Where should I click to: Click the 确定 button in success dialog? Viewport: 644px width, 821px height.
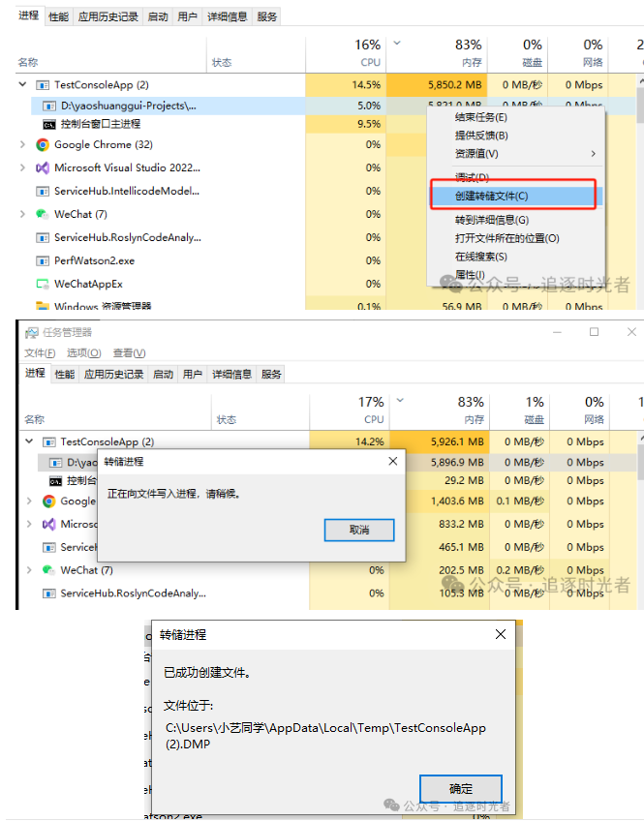(461, 788)
